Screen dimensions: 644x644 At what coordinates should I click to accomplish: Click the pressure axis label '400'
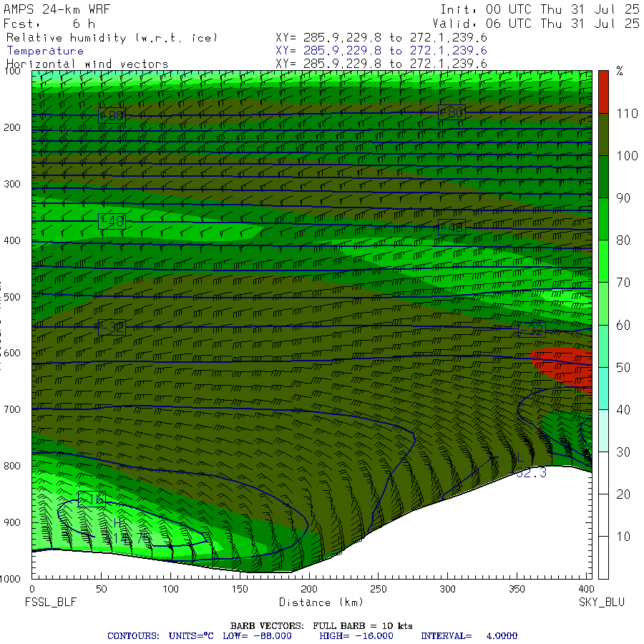[12, 240]
